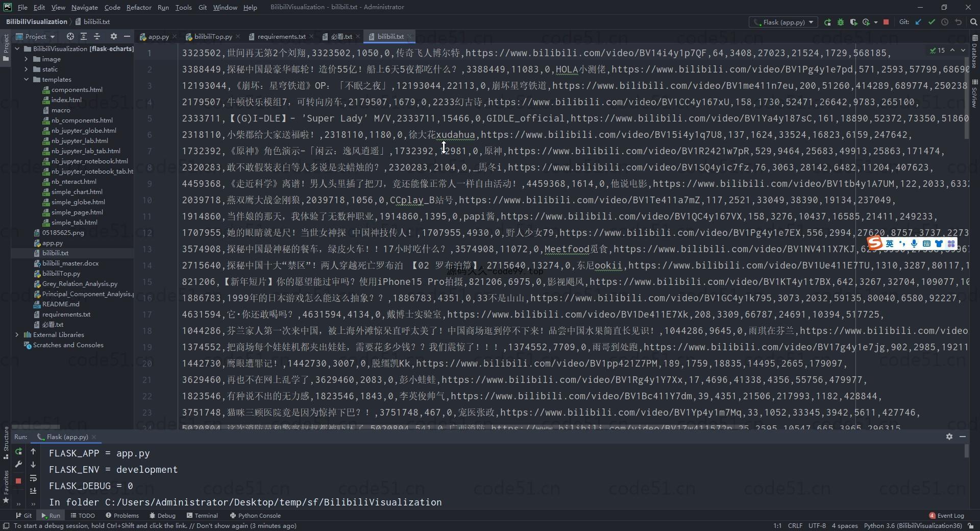Toggle the Favorites sidebar tab
The height and width of the screenshot is (531, 980).
tap(6, 487)
